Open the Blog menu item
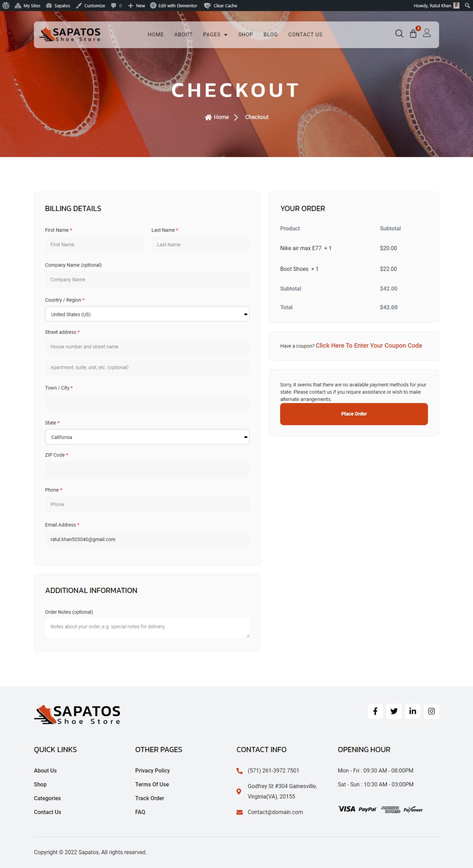The height and width of the screenshot is (868, 473). (x=270, y=35)
